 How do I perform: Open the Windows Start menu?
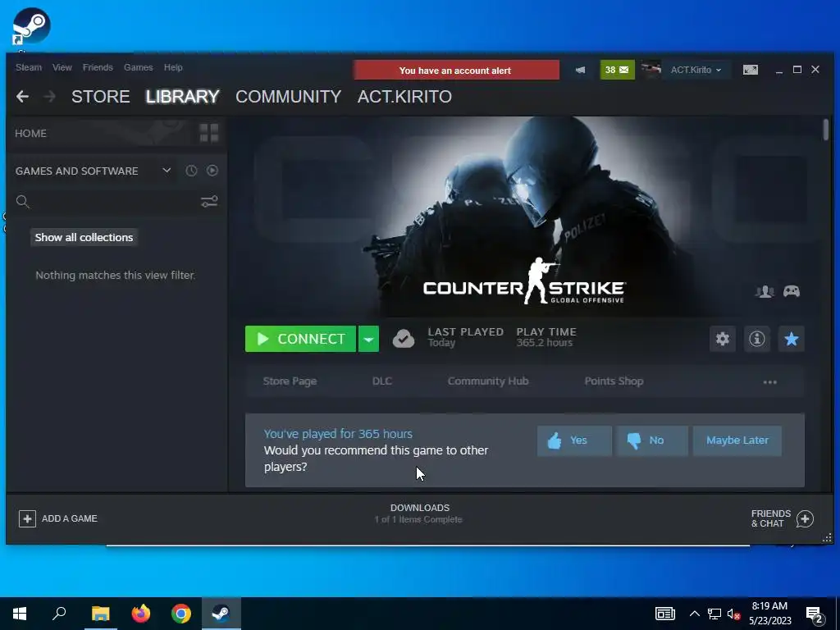20,614
